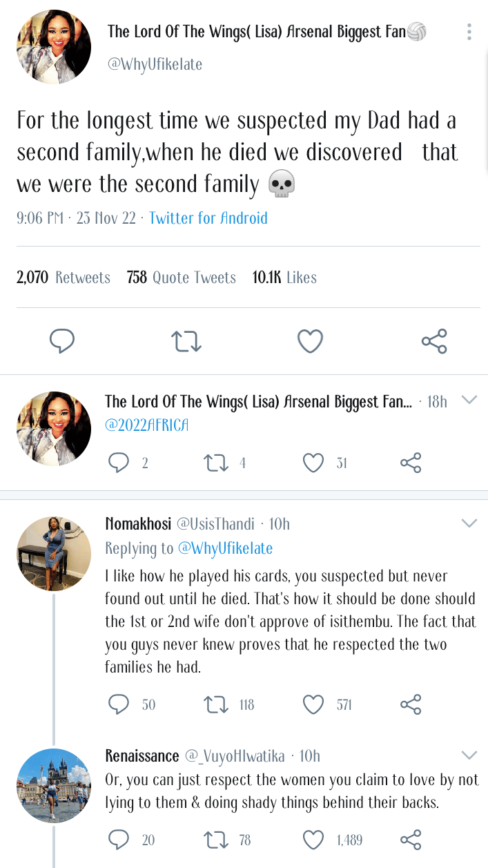488x868 pixels.
Task: Expand options chevron on Renaissance's tweet
Action: pyautogui.click(x=469, y=754)
